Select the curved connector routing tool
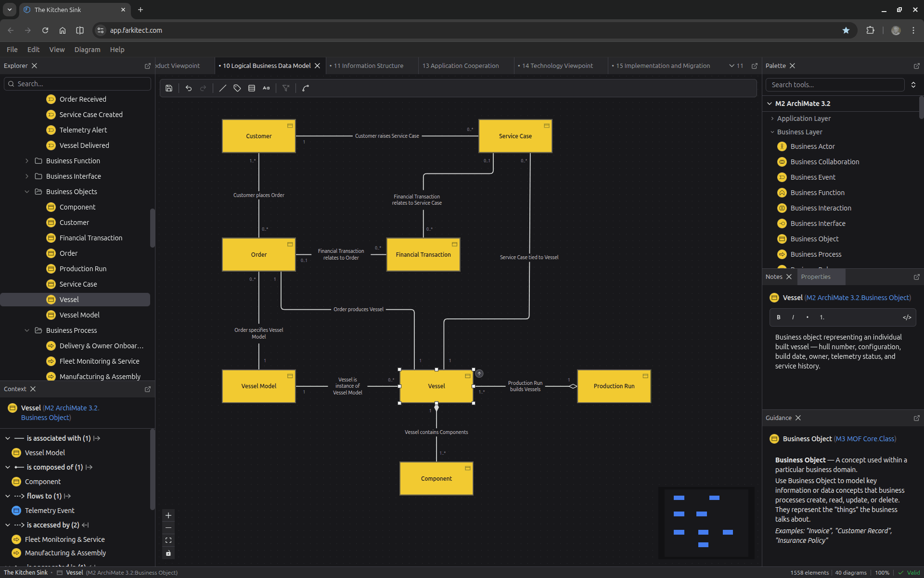This screenshot has height=578, width=924. coord(306,88)
